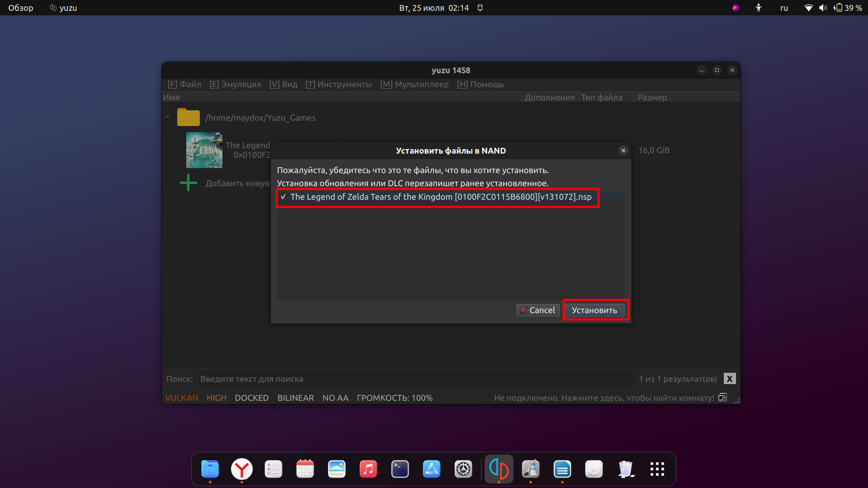Open the app store dock icon

(432, 469)
